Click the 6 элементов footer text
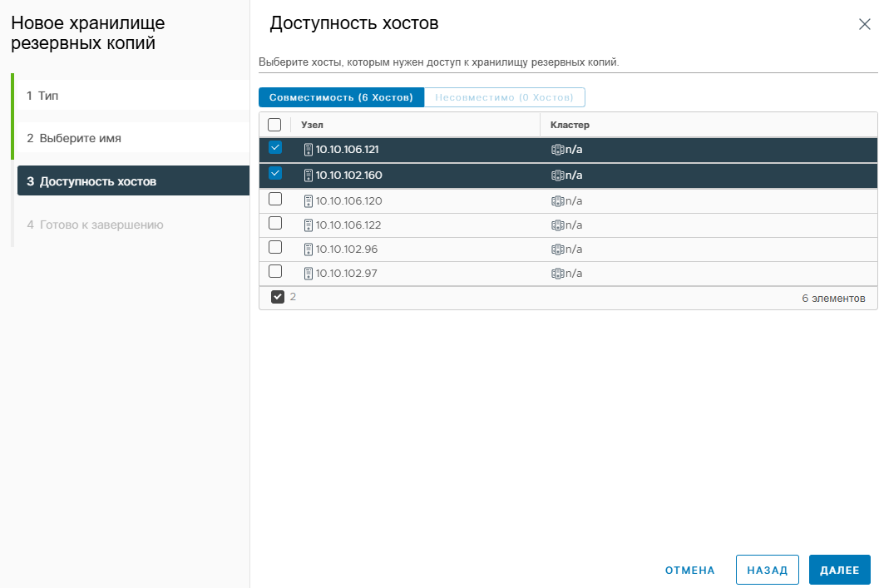 click(x=833, y=299)
